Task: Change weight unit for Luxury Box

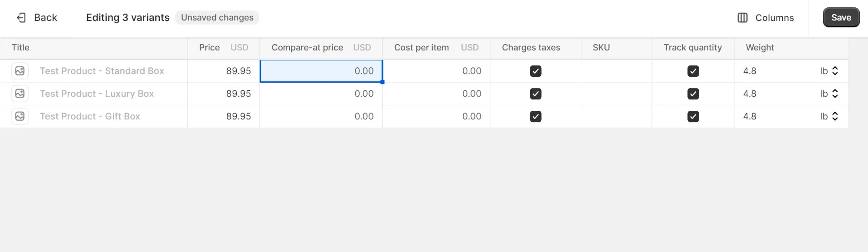Action: point(829,94)
